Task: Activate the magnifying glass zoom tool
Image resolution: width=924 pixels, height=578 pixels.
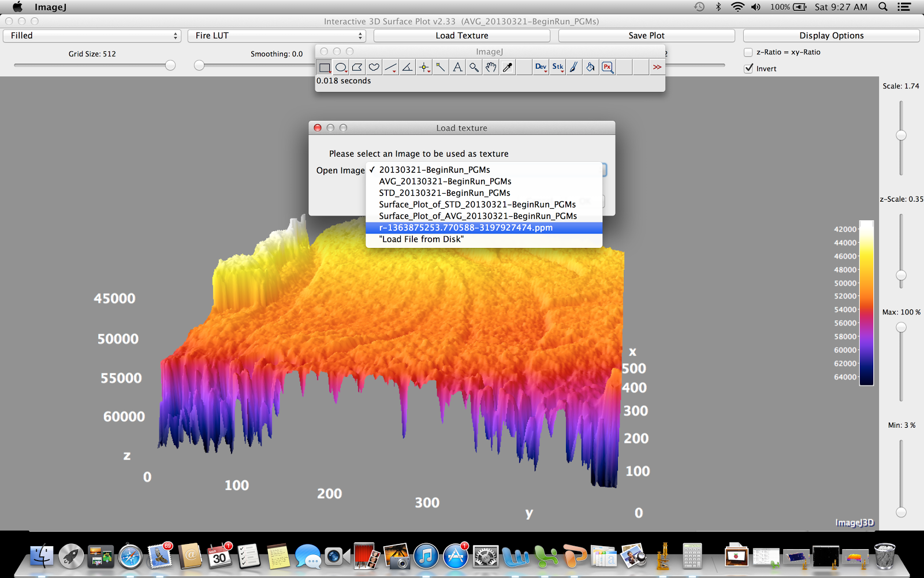Action: 474,67
